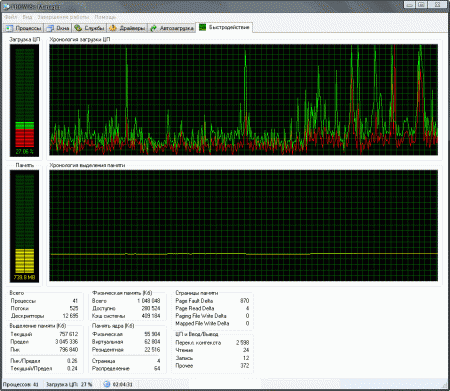Viewport: 450px width, 391px height.
Task: Click the Быстродействие green monitor icon
Action: pos(202,27)
